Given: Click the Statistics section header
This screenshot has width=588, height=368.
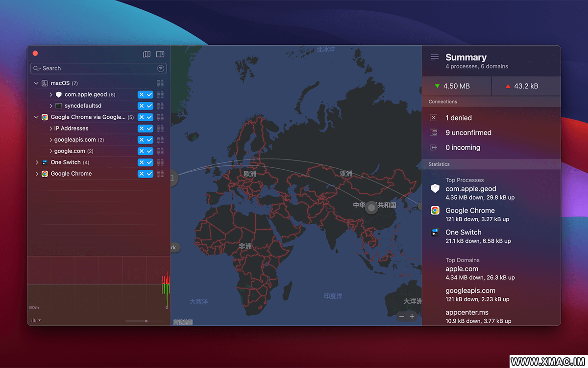Looking at the screenshot, I should [x=491, y=164].
